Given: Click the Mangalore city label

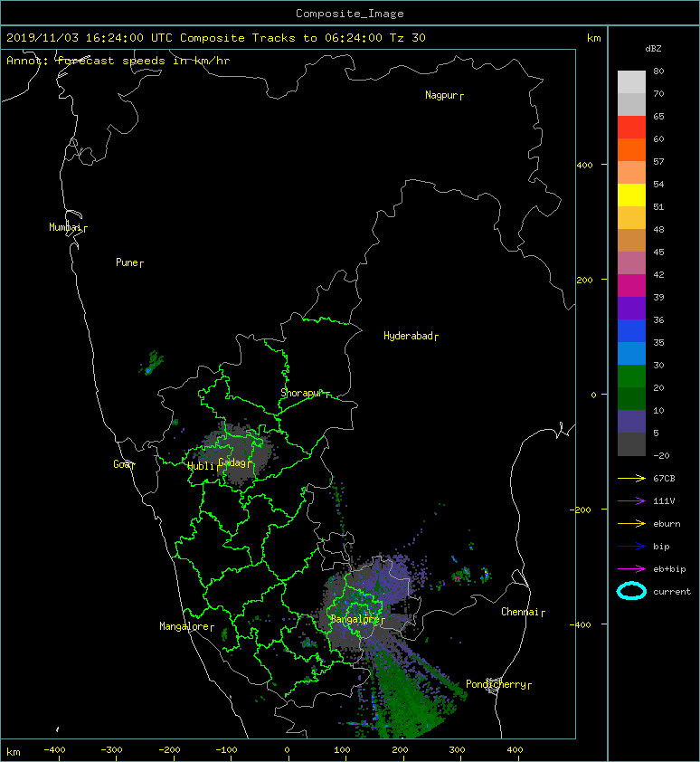Looking at the screenshot, I should tap(186, 627).
